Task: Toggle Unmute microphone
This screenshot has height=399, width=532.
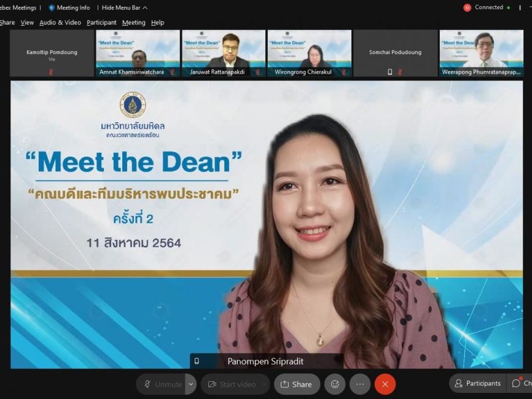Action: tap(162, 384)
